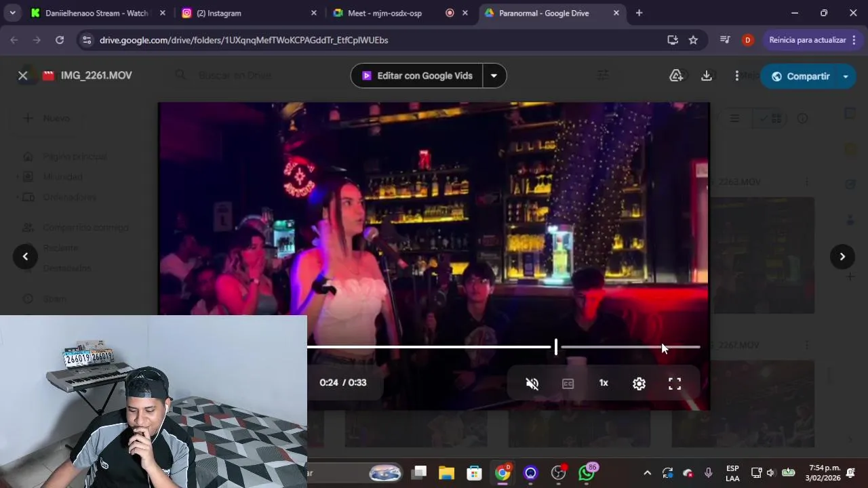Open File Explorer from taskbar
The width and height of the screenshot is (868, 488).
[x=446, y=473]
